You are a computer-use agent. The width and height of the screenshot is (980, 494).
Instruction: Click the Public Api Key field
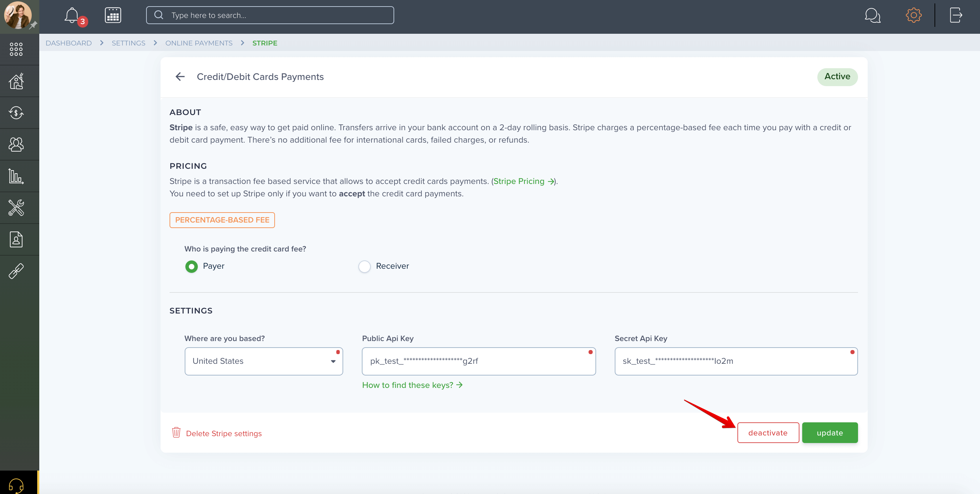coord(479,361)
